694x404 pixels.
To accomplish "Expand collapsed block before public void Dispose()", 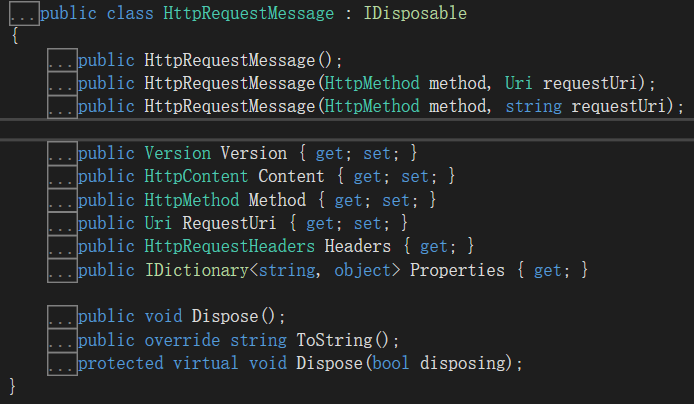I will (x=62, y=317).
